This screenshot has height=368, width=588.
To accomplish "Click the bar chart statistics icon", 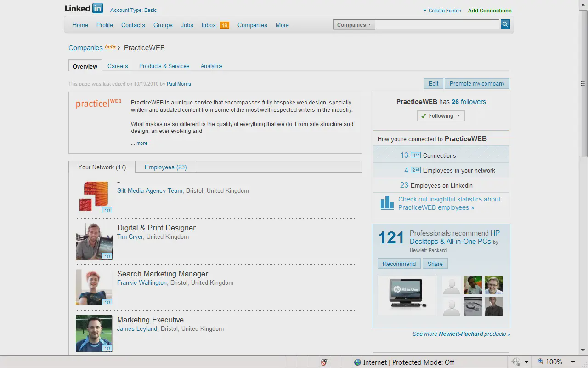I will (387, 203).
